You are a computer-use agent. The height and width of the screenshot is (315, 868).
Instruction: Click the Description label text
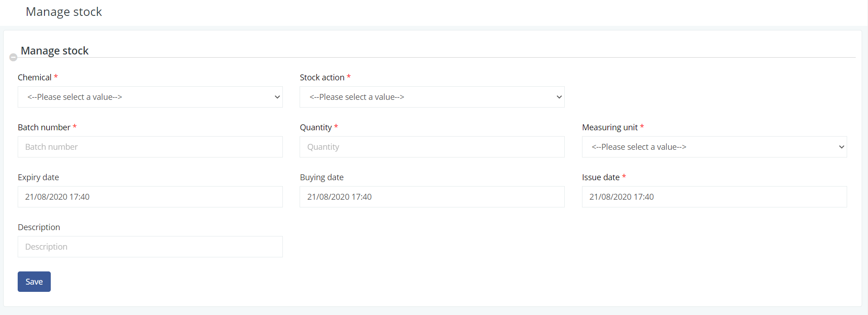pos(39,227)
